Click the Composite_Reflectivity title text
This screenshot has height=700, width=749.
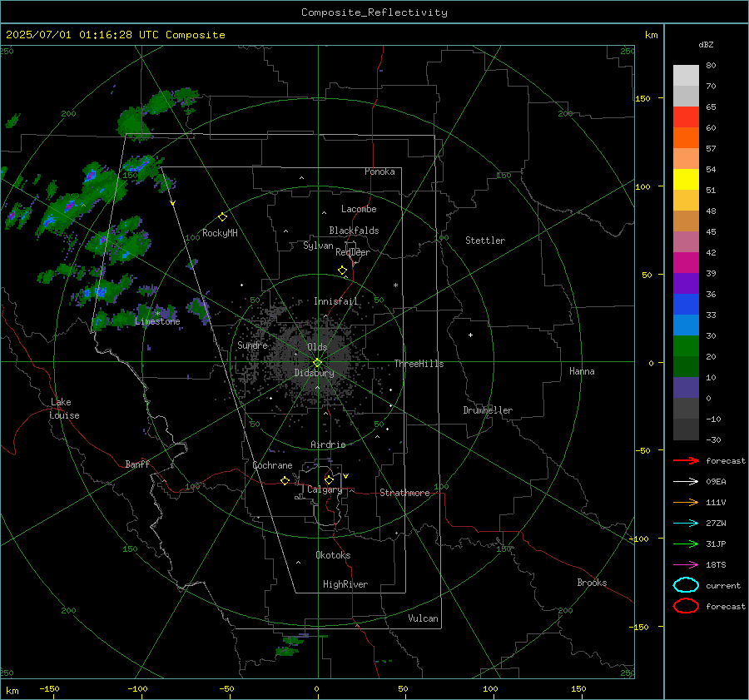point(374,12)
